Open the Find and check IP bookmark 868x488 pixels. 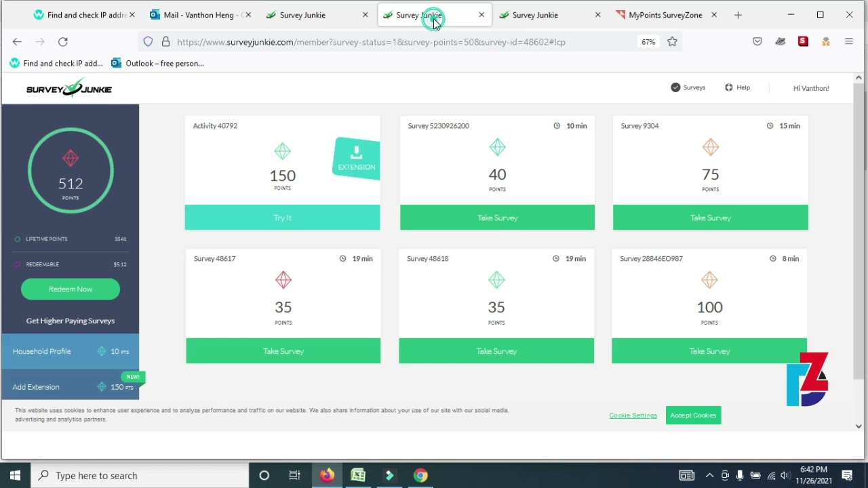coord(56,63)
